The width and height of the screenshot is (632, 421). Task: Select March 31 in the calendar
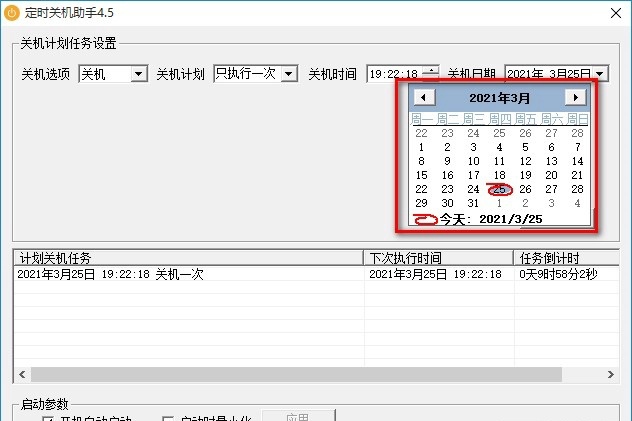(x=473, y=203)
